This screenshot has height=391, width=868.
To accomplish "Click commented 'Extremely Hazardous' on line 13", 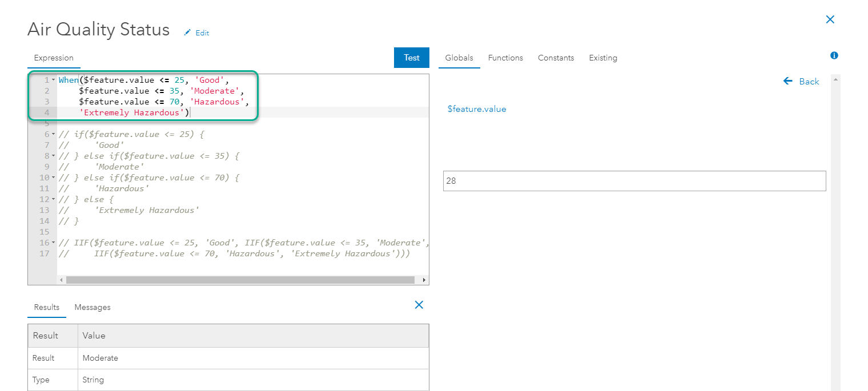I will (x=147, y=210).
